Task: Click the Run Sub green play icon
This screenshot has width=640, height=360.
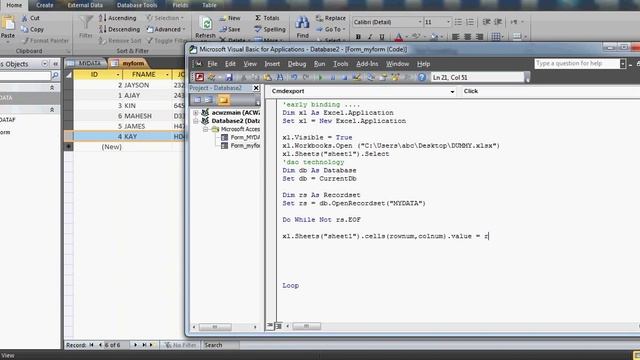Action: 320,77
